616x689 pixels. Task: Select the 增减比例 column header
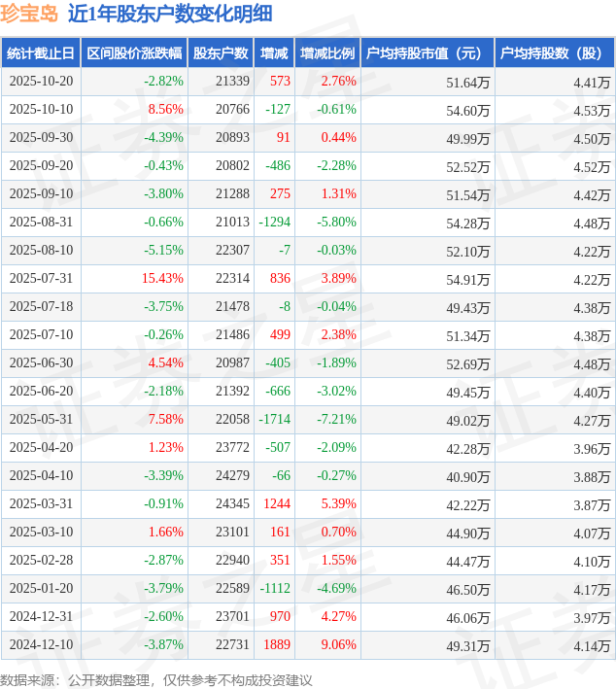[327, 53]
